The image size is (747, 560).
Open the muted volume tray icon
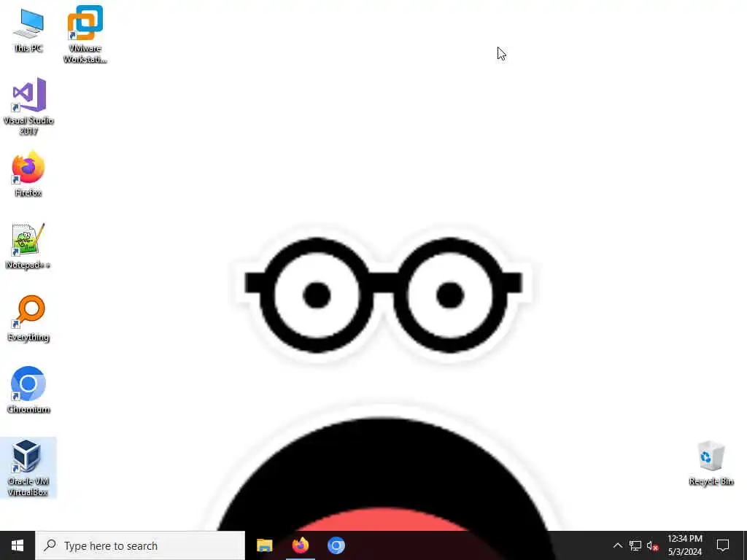tap(653, 545)
